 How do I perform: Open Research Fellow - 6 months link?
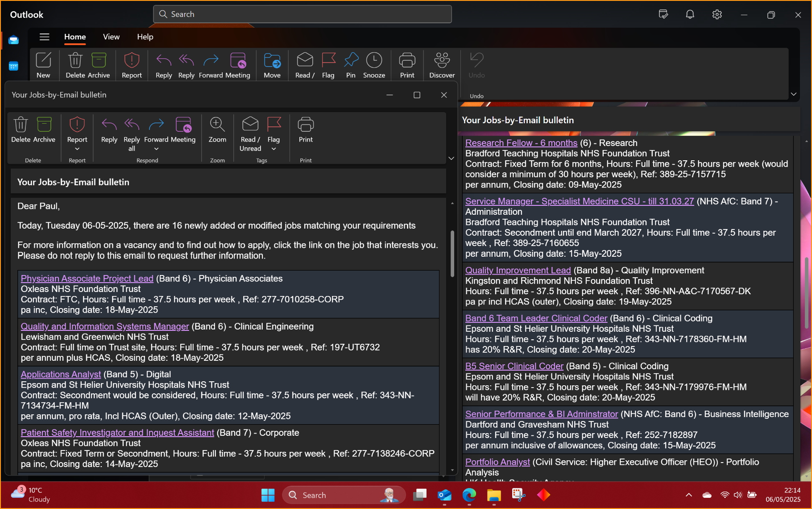click(522, 143)
